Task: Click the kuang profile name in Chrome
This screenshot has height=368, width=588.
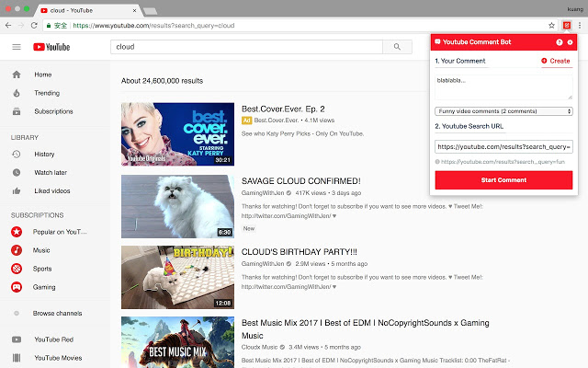Action: click(x=575, y=9)
